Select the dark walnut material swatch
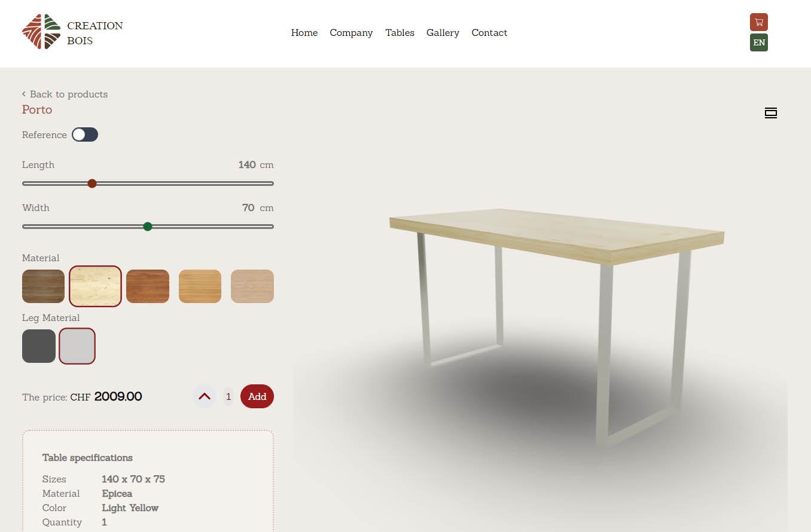This screenshot has width=811, height=532. [43, 286]
